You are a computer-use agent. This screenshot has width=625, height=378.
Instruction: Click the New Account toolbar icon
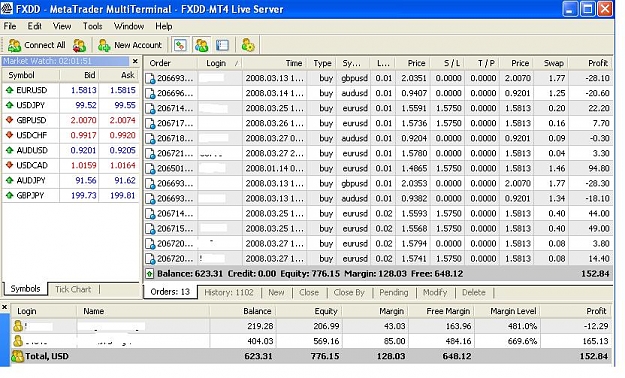130,45
